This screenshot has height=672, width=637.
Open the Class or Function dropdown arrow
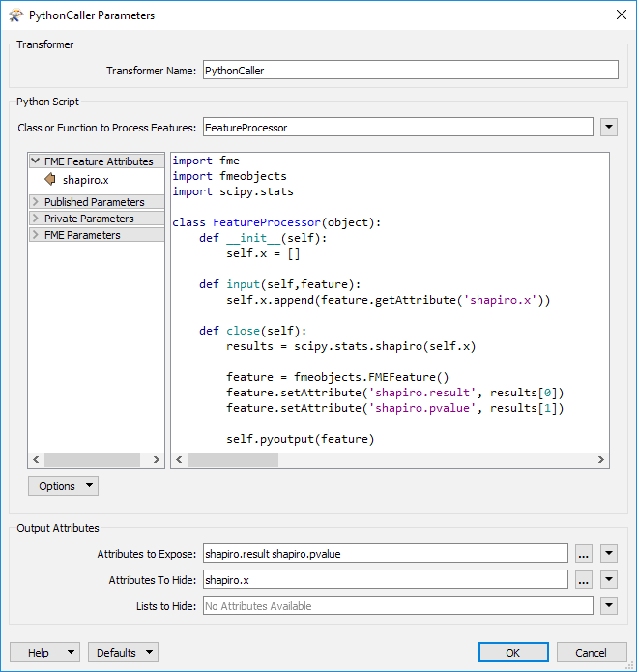coord(608,128)
